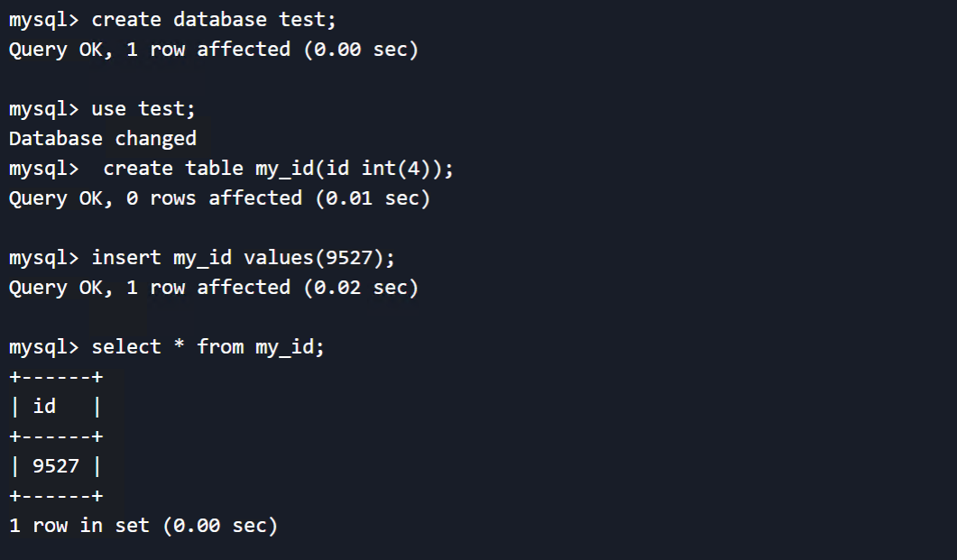Click the 'create database test;' command text
The image size is (957, 560).
point(214,20)
